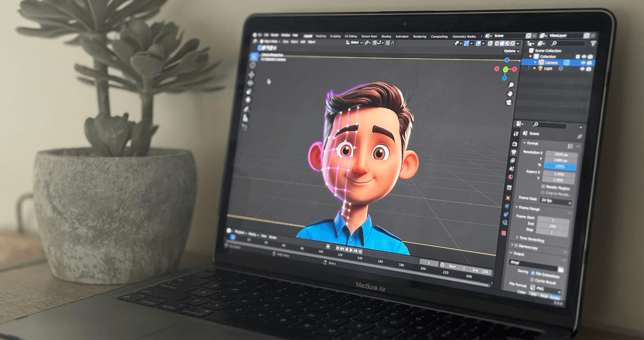The image size is (644, 340).
Task: Select solid viewport shading icon
Action: pos(502,43)
